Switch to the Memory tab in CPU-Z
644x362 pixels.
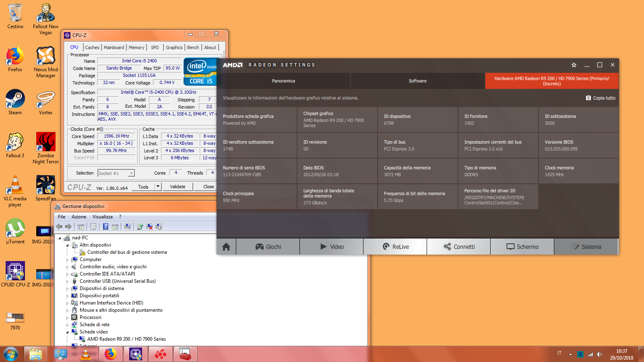point(136,47)
